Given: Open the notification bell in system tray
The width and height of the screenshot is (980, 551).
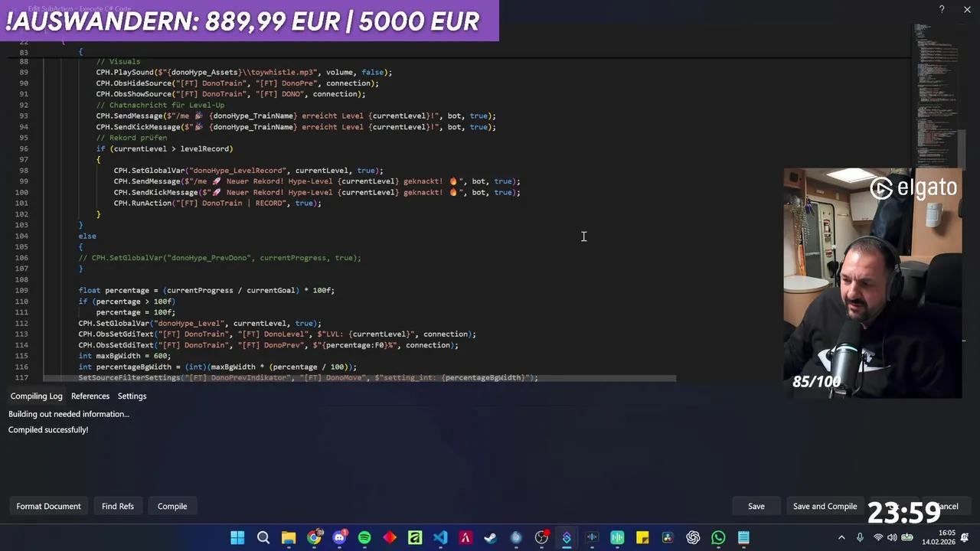Looking at the screenshot, I should [965, 537].
